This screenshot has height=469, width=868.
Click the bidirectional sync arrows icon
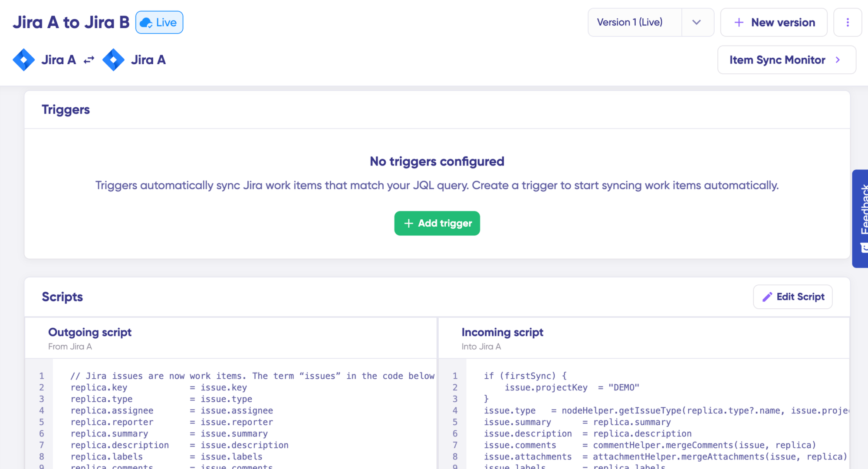point(89,60)
